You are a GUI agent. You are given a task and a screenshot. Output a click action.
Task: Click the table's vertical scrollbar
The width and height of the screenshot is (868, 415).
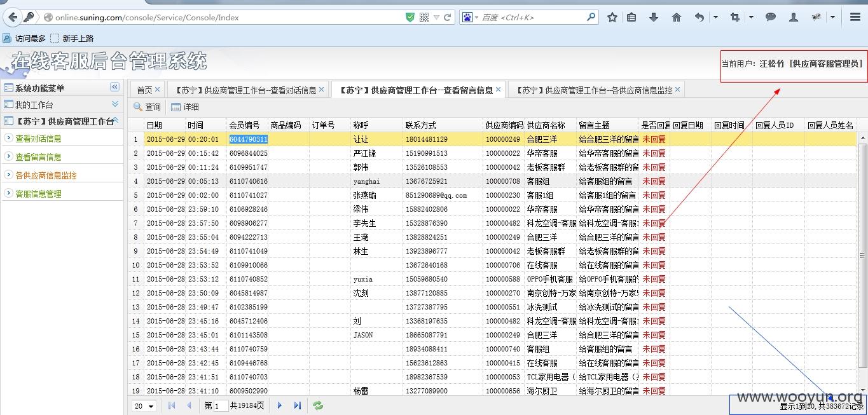(863, 254)
